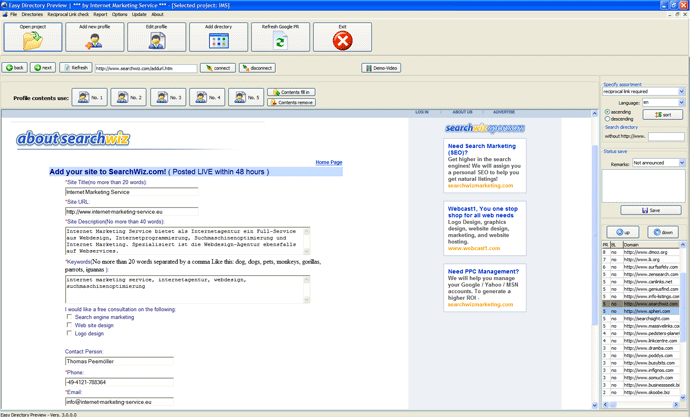Click the ADVERTISE link in web page
Image resolution: width=690 pixels, height=417 pixels.
504,112
